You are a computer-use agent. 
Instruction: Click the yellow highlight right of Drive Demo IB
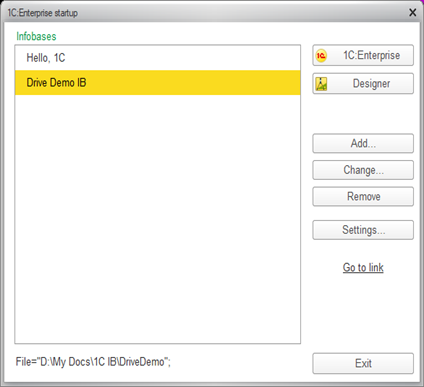[x=193, y=83]
